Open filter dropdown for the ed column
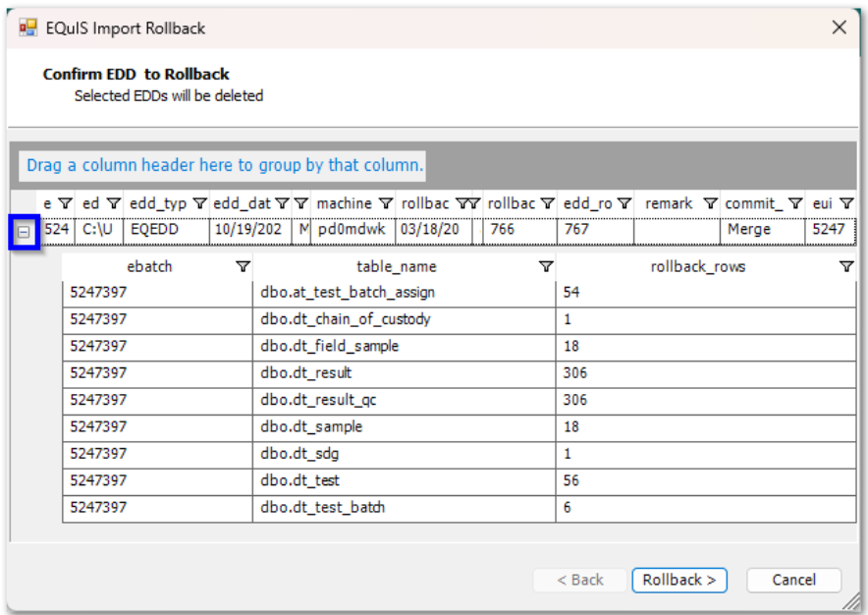The width and height of the screenshot is (868, 615). 112,203
